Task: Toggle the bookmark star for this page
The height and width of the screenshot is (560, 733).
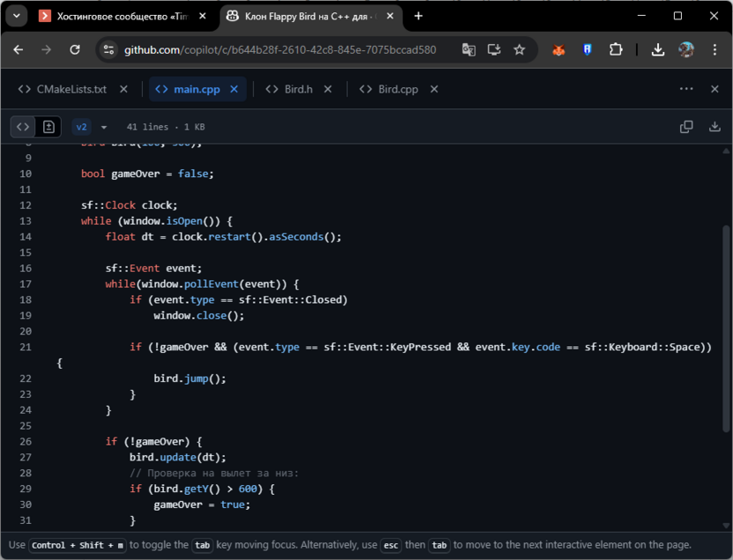Action: [x=518, y=50]
